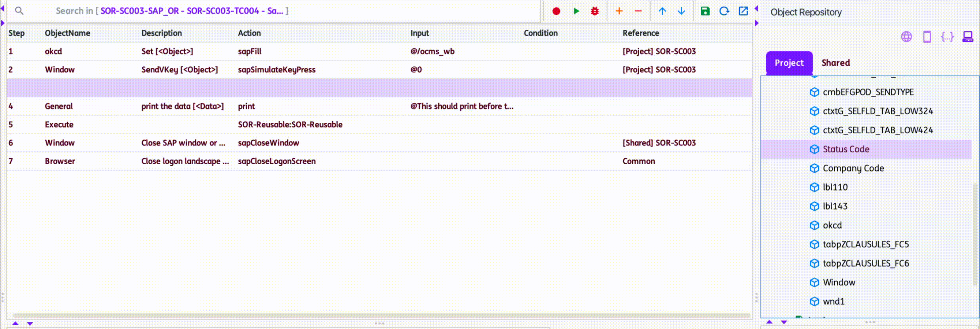
Task: Collapse Object Repository with left triangle
Action: point(757,8)
